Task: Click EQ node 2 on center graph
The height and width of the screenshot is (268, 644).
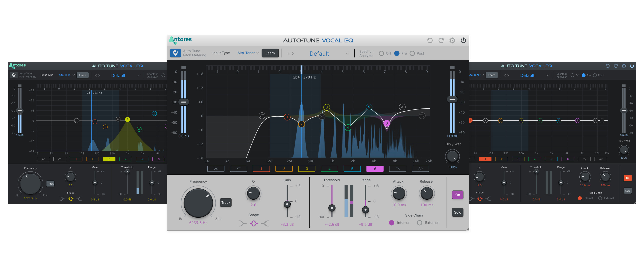Action: 301,124
